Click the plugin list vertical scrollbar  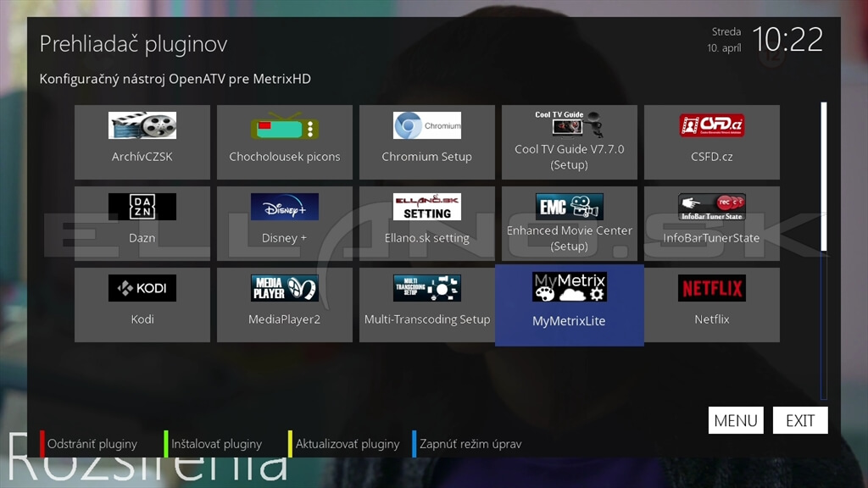(824, 250)
